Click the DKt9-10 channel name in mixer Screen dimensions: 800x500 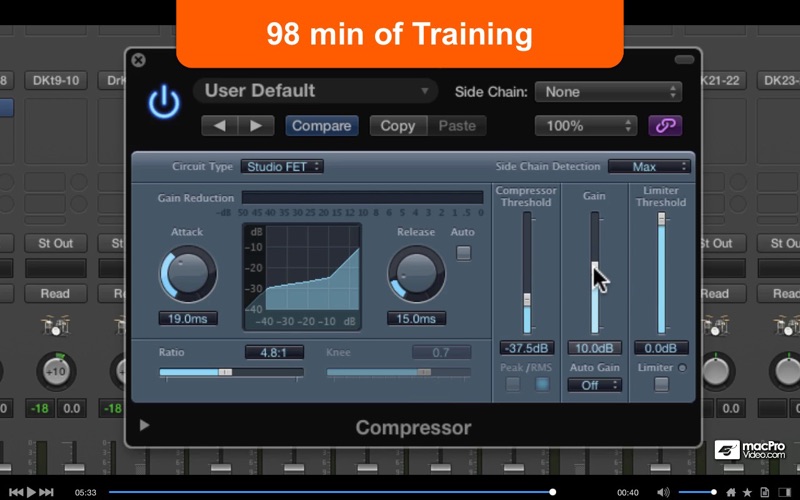point(56,80)
